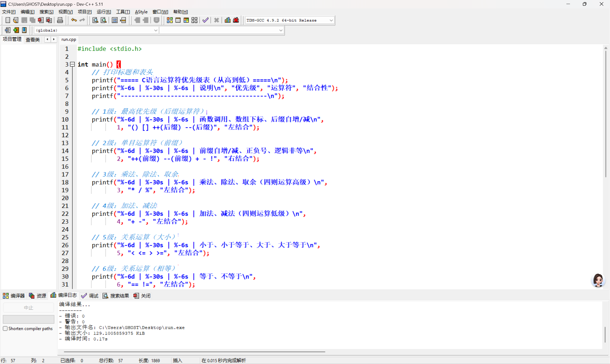The image size is (610, 364).
Task: Expand the (globals) scope dropdown
Action: [156, 30]
